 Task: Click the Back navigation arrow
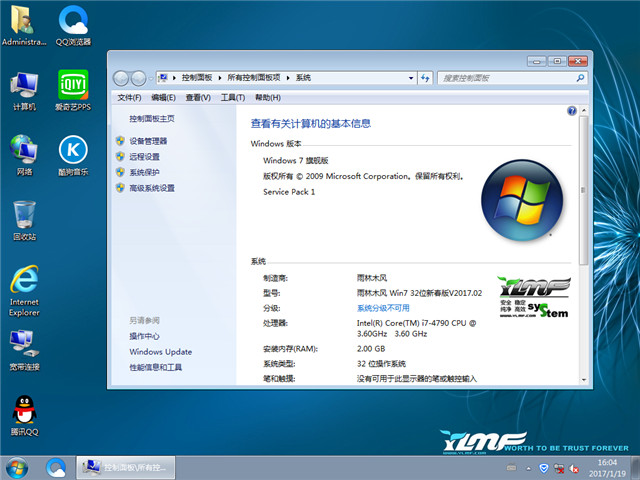point(121,78)
